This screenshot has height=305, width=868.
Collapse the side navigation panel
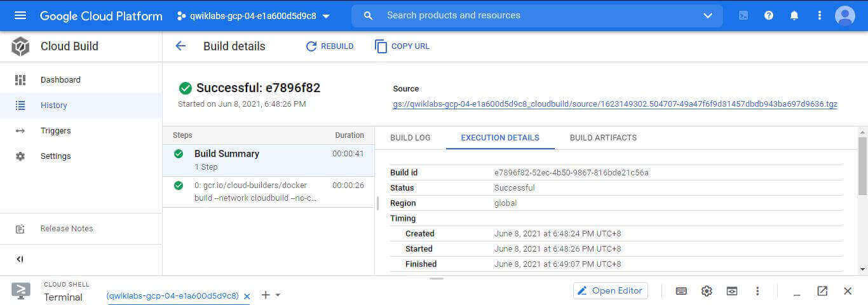pos(20,259)
